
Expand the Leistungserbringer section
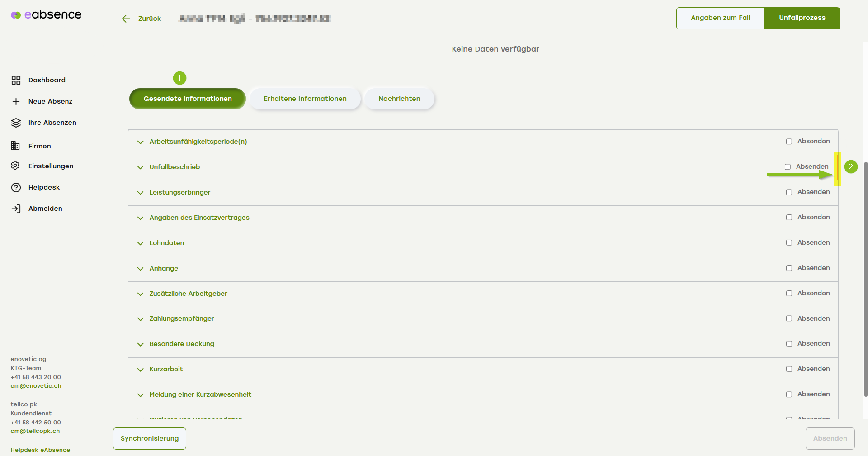click(x=141, y=193)
